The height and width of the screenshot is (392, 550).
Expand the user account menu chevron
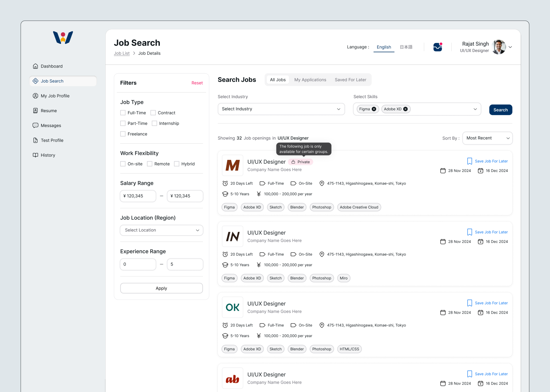coord(510,47)
